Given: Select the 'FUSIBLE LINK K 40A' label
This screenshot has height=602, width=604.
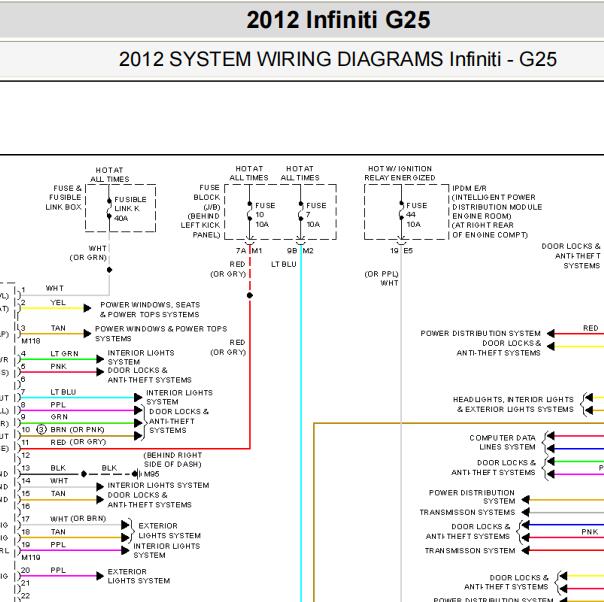Looking at the screenshot, I should click(x=130, y=209).
